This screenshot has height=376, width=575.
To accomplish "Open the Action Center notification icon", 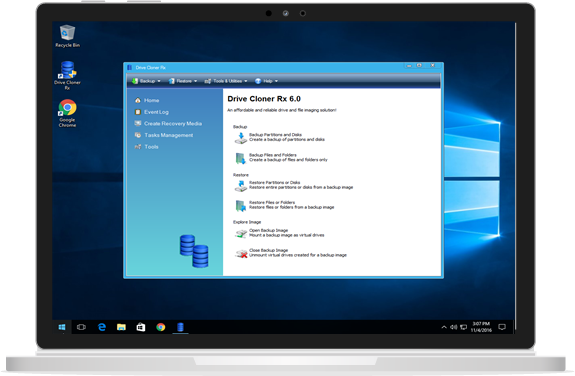I will [x=502, y=327].
